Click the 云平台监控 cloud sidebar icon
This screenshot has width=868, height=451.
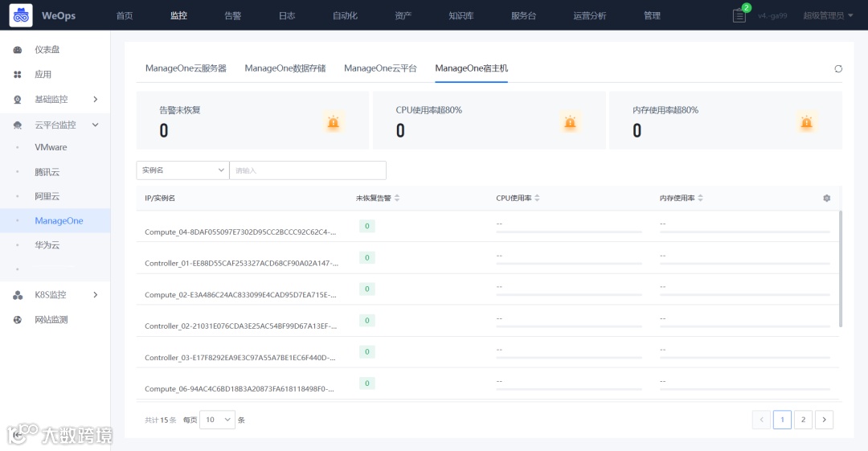click(18, 125)
